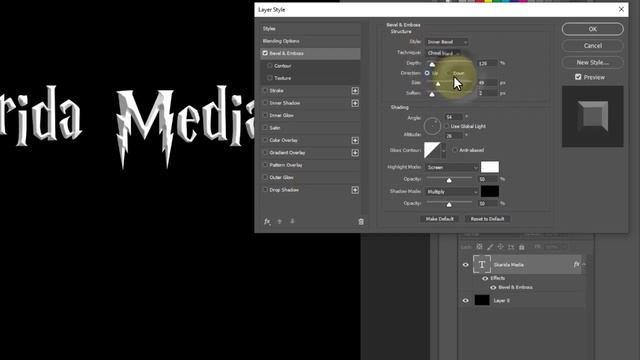Add another Color Overlay with plus icon
Screen dimensions: 640x360
point(355,140)
